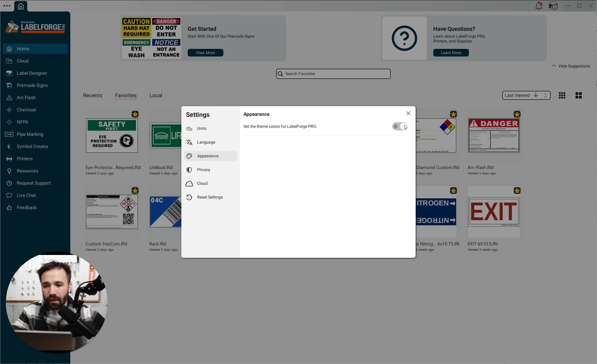
Task: Close the Settings dialog
Action: click(x=408, y=113)
